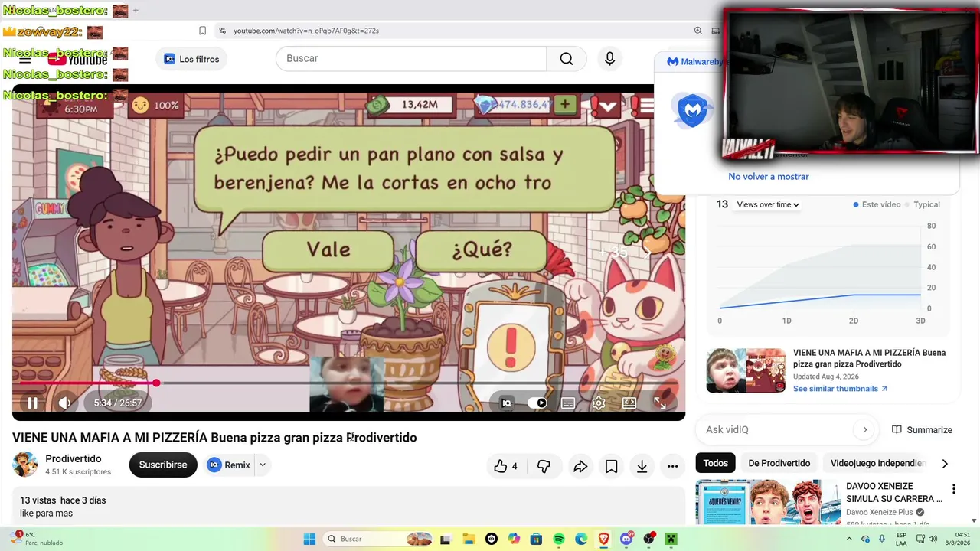Open Minecraft creeper icon in taskbar
The width and height of the screenshot is (980, 551).
tap(671, 539)
